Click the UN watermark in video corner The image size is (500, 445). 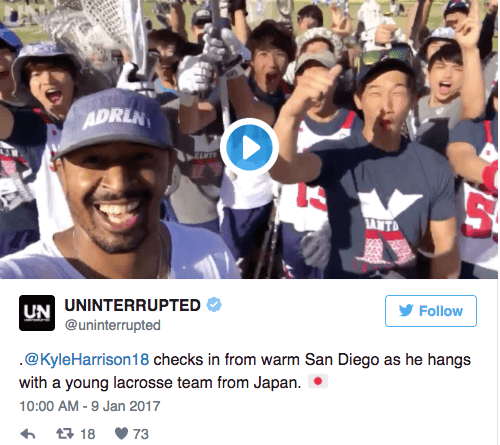[x=23, y=13]
